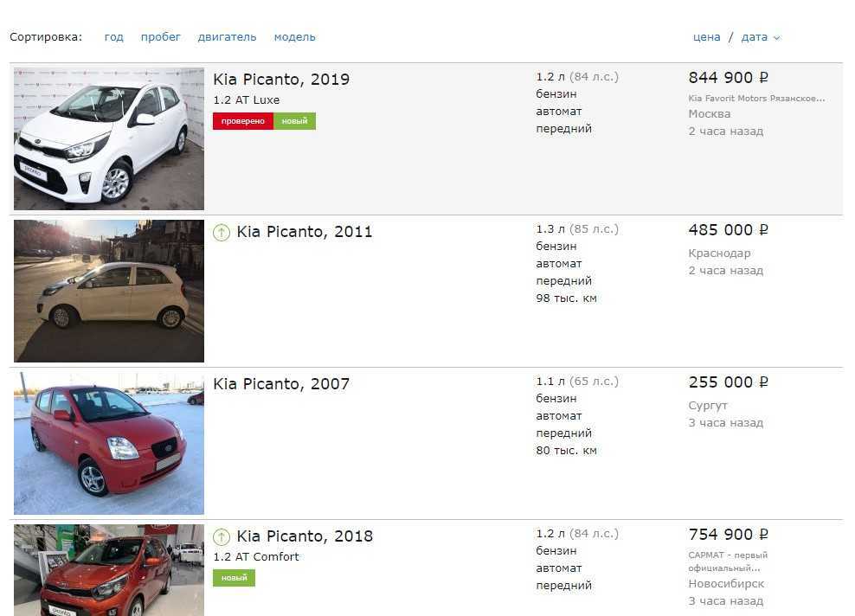Click the red "проверено" badge
The width and height of the screenshot is (855, 616).
(243, 121)
